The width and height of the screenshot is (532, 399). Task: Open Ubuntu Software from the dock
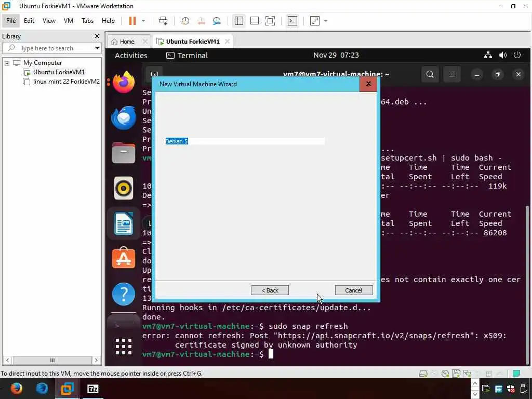(124, 258)
